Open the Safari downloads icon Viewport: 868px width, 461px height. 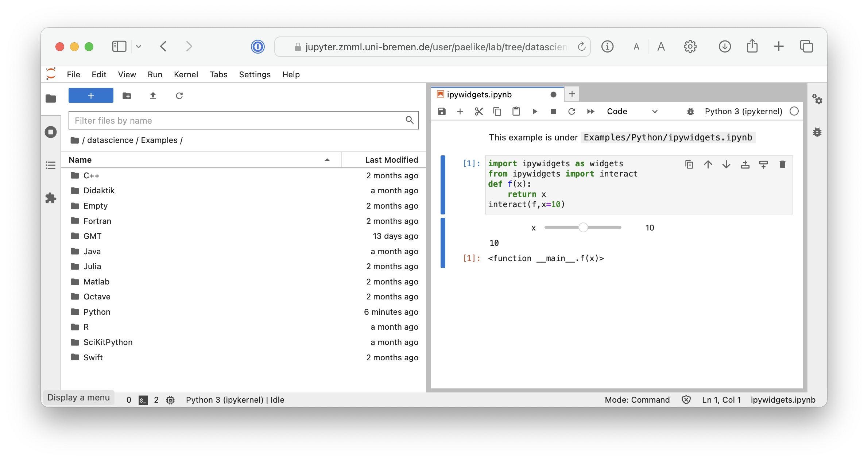point(725,46)
